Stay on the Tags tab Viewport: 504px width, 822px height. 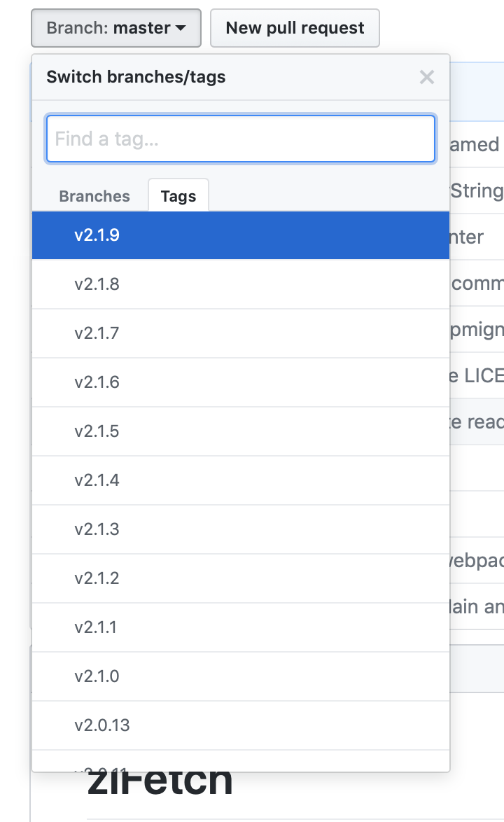[x=178, y=196]
